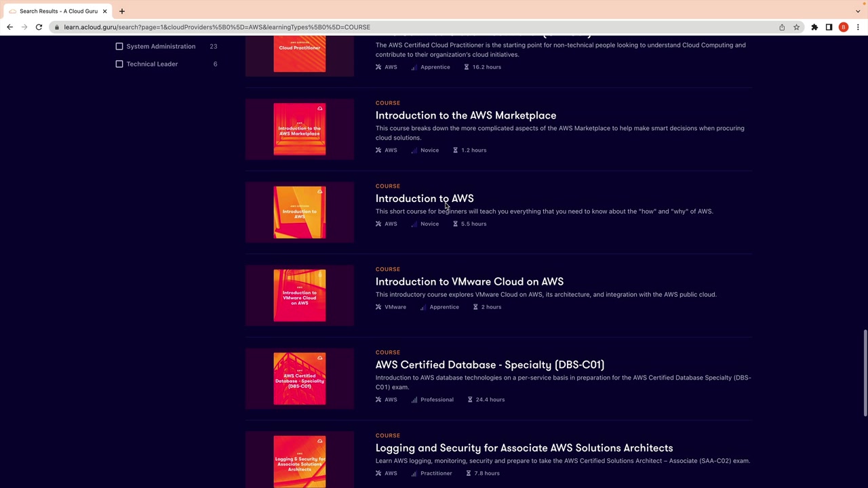Open AWS Certified Database - Specialty (DBS-C01)
This screenshot has width=868, height=488.
point(490,365)
